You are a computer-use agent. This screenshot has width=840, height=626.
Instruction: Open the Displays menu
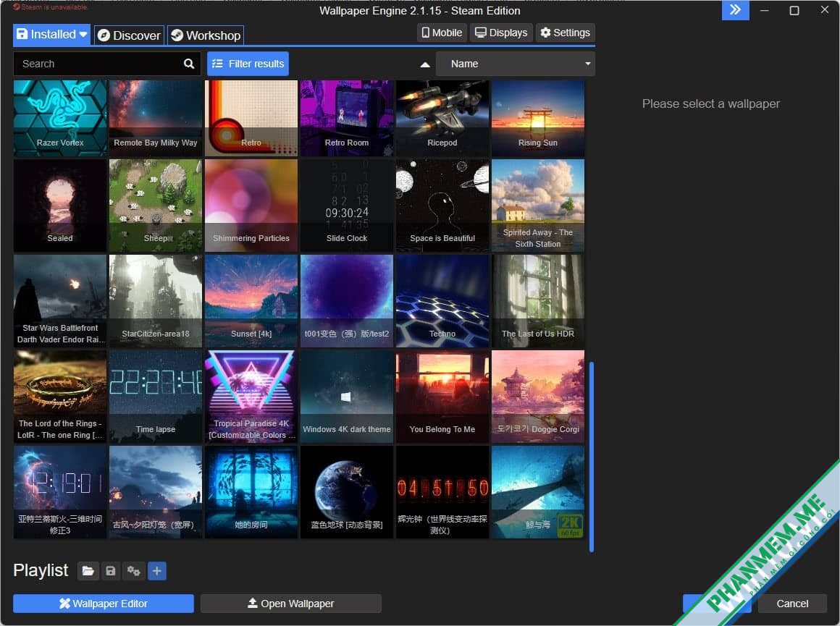(x=501, y=33)
